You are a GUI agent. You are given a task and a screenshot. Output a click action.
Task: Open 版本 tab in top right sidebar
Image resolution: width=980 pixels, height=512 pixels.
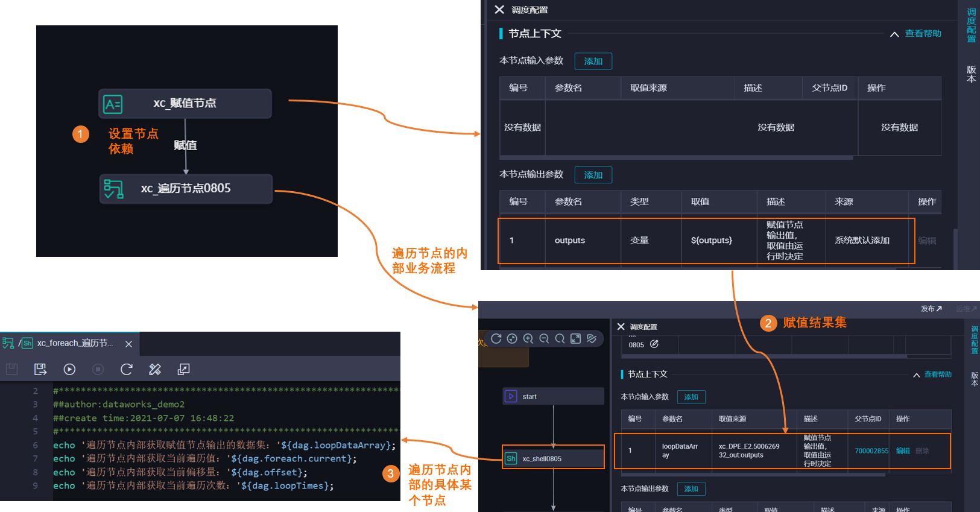971,74
